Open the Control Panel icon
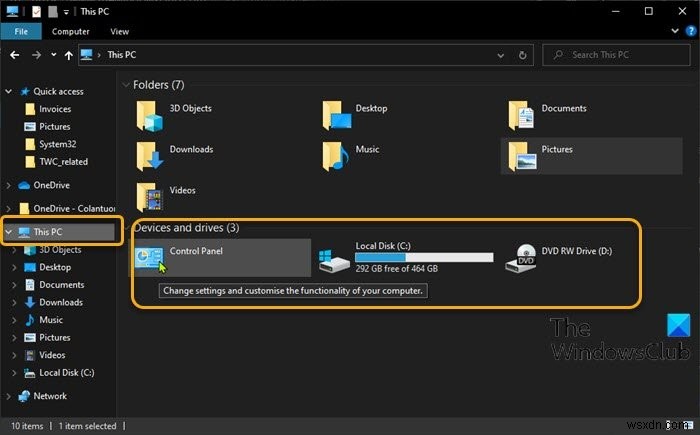700x435 pixels. click(x=149, y=258)
